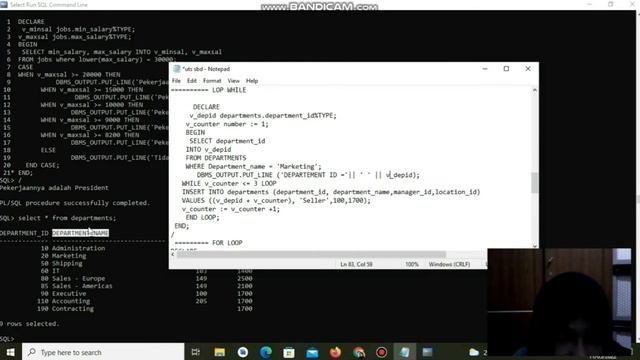Open the Edit menu in Notepad
The height and width of the screenshot is (360, 640).
point(192,81)
